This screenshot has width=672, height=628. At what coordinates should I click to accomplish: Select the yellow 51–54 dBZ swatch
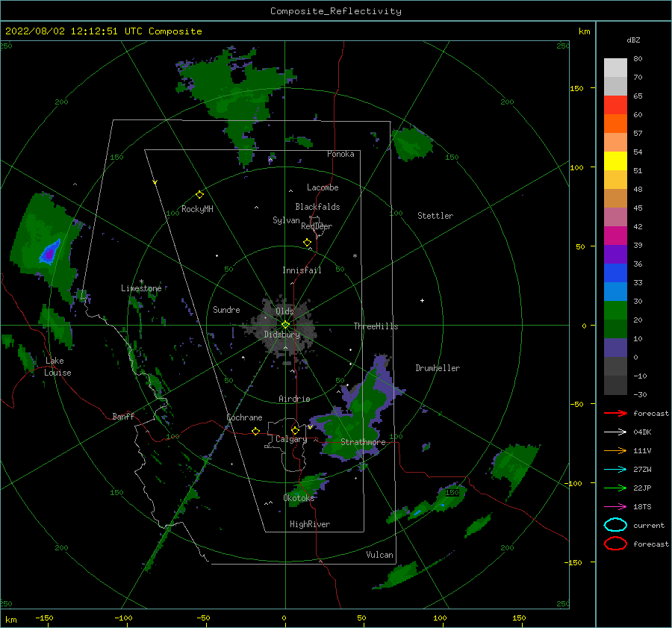615,161
